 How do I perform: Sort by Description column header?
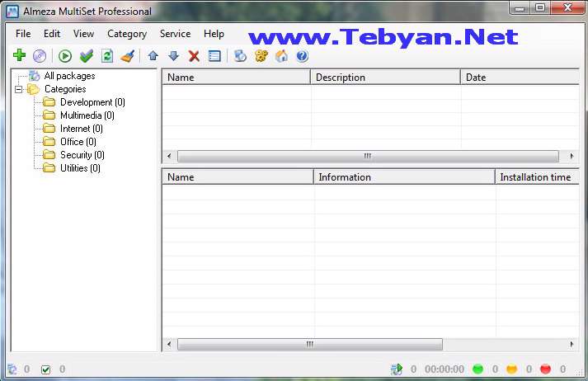385,78
